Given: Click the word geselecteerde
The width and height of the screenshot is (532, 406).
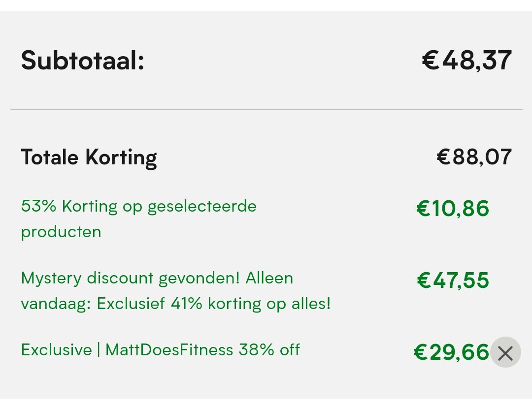Looking at the screenshot, I should pyautogui.click(x=202, y=206).
